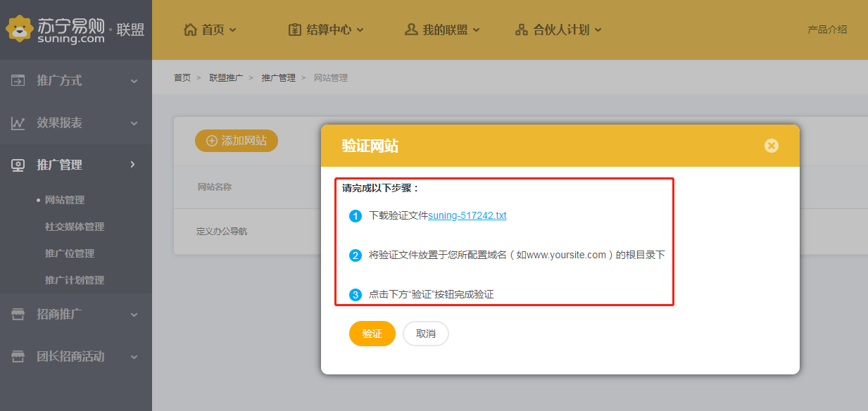Expand the 推广方式 sidebar section
This screenshot has height=411, width=868.
pos(134,81)
